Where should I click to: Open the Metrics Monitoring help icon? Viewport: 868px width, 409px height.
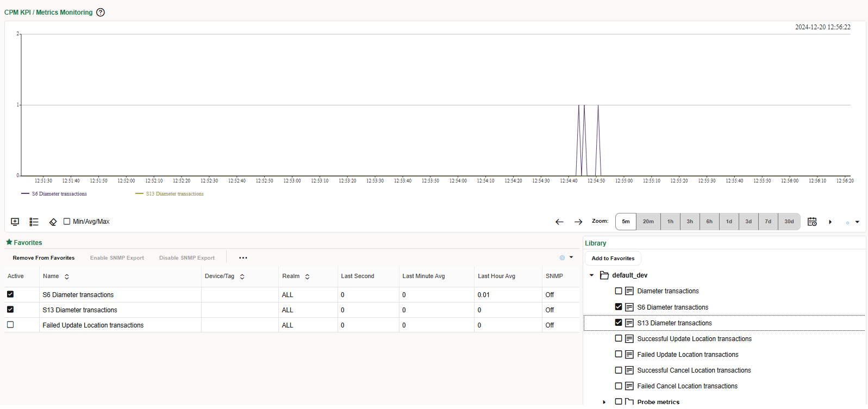pyautogui.click(x=101, y=12)
